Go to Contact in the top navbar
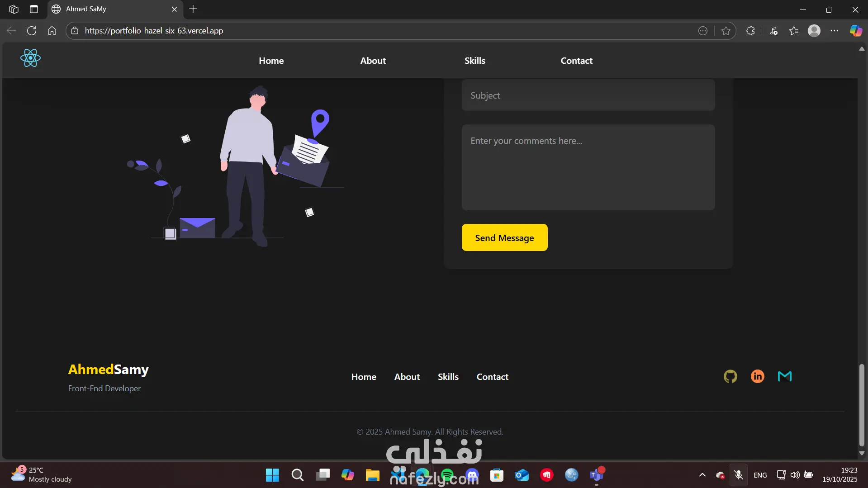This screenshot has width=868, height=488. pos(577,61)
